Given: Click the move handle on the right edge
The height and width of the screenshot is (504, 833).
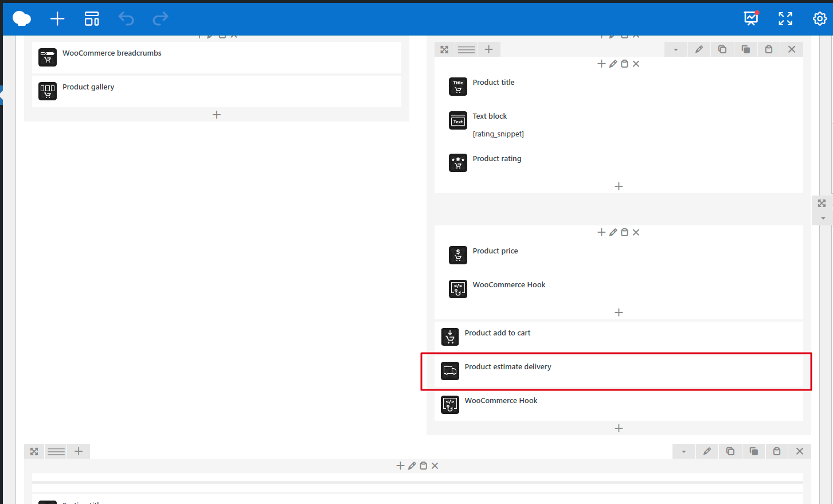Looking at the screenshot, I should coord(822,204).
